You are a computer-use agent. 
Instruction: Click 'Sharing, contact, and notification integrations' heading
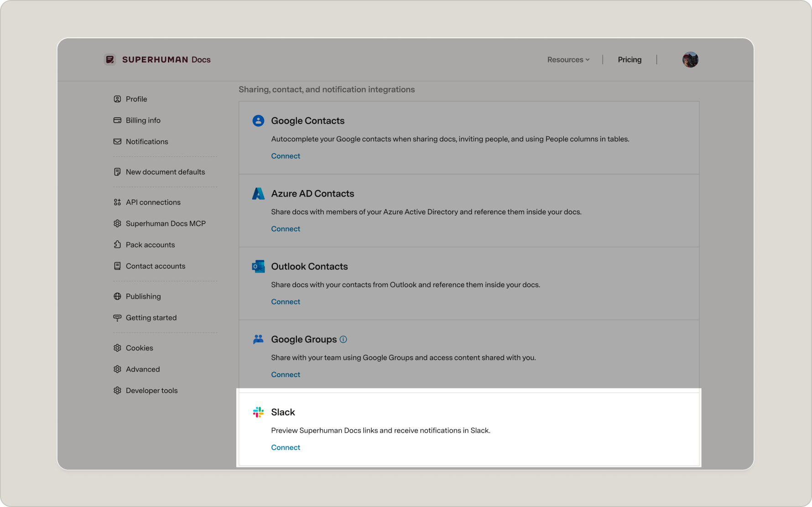(x=327, y=89)
